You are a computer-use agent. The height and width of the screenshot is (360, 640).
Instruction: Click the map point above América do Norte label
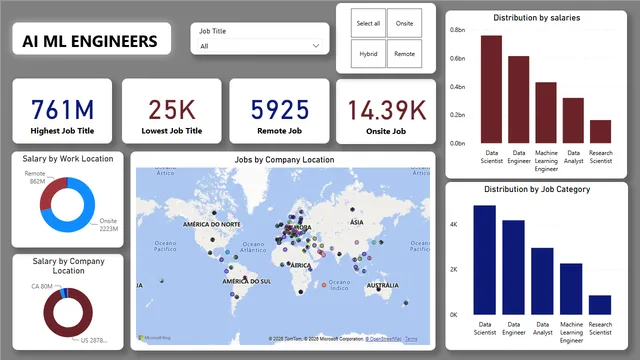point(214,213)
